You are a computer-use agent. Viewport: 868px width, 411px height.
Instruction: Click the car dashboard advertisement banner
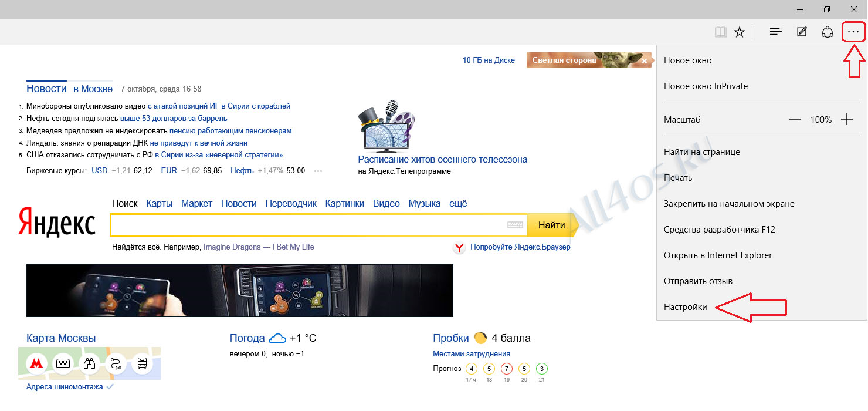click(240, 291)
